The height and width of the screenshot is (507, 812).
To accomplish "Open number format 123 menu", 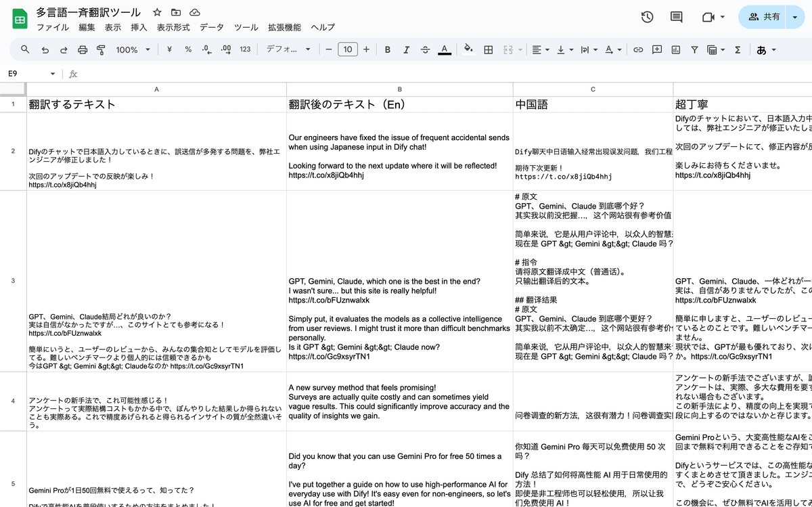I will click(245, 49).
